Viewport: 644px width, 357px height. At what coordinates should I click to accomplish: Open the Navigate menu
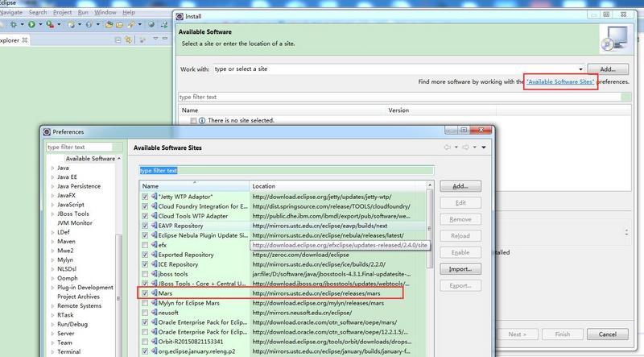11,12
